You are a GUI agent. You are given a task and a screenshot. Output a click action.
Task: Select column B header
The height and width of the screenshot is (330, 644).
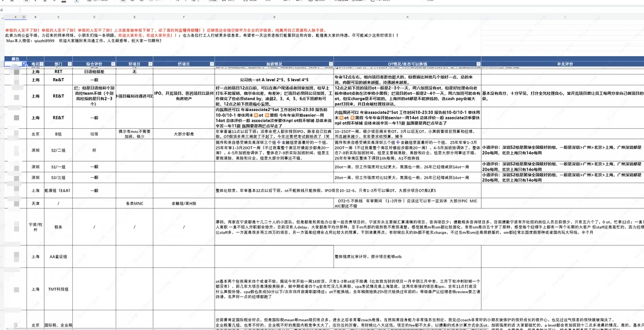coord(35,17)
